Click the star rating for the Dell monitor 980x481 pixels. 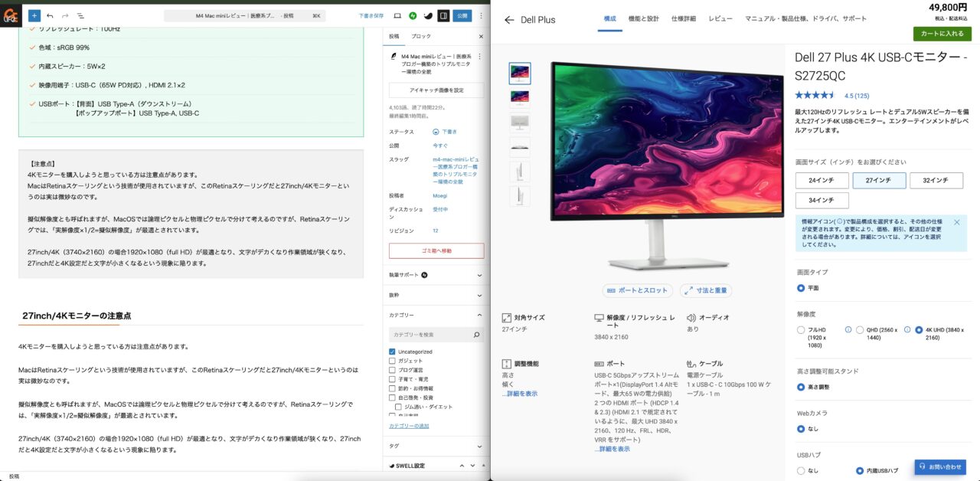click(x=815, y=96)
